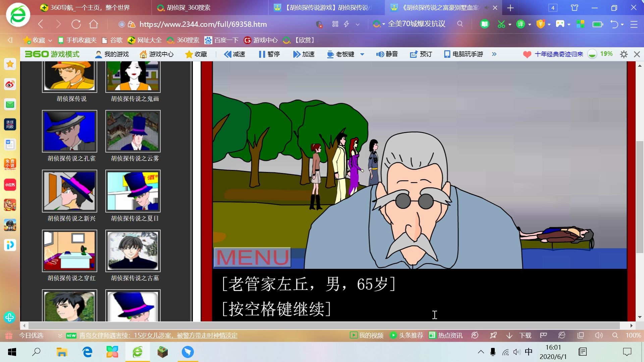Click 下载 downloads in status bar

tap(519, 335)
